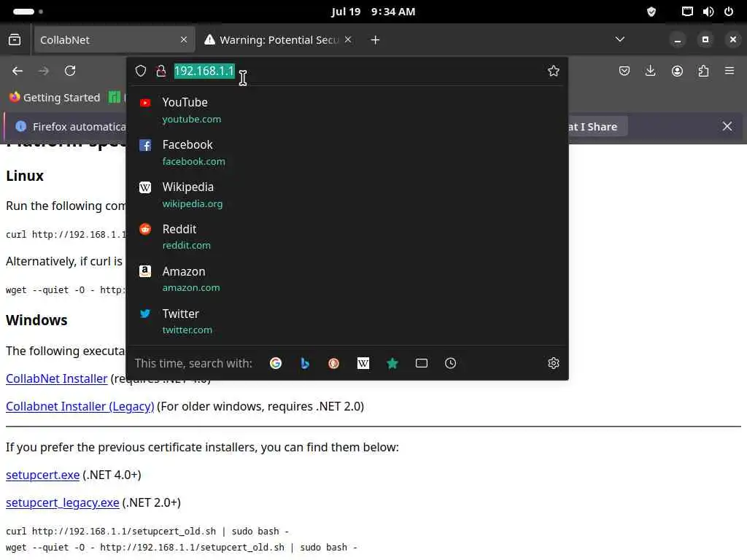747x560 pixels.
Task: Bookmark this page with the star icon
Action: click(x=553, y=71)
